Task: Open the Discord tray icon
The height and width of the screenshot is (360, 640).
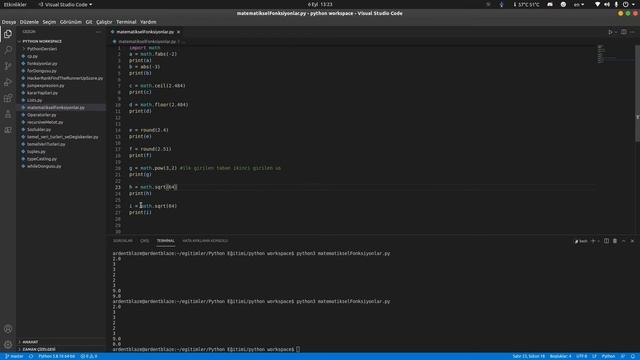Action: coord(550,4)
